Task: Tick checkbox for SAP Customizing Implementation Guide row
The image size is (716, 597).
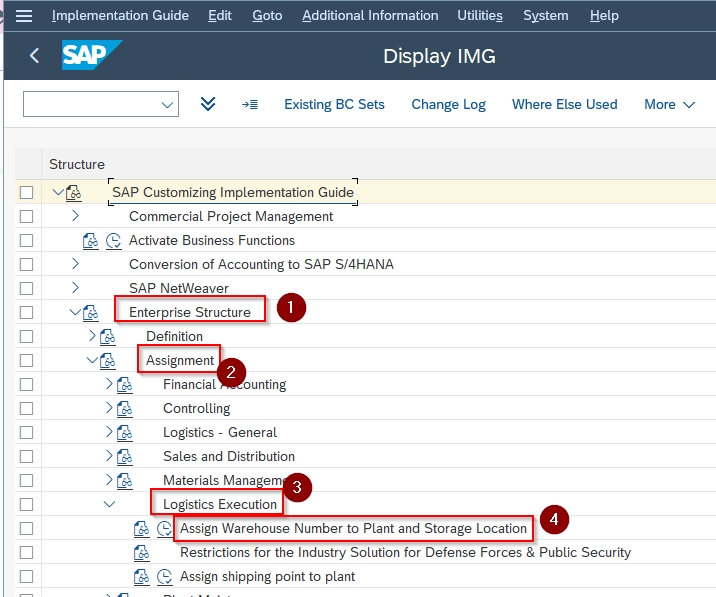Action: 26,192
